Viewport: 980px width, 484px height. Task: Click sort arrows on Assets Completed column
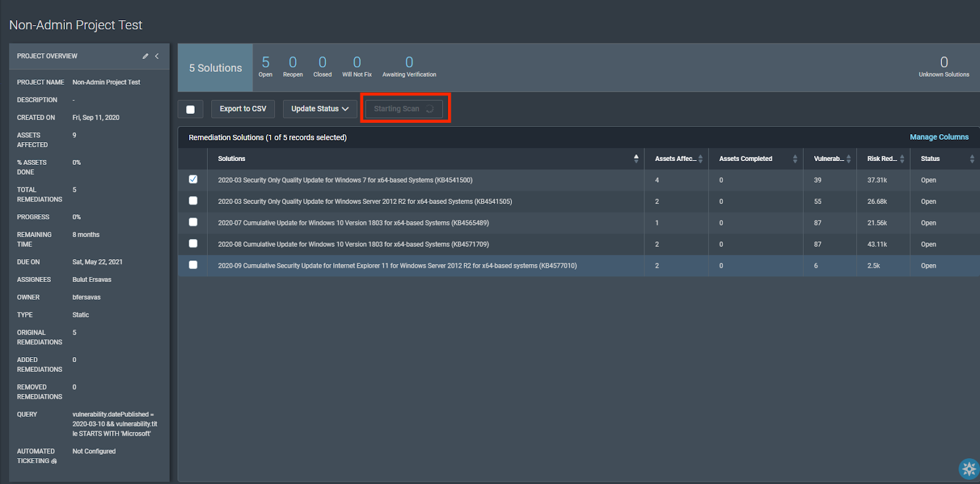click(795, 159)
